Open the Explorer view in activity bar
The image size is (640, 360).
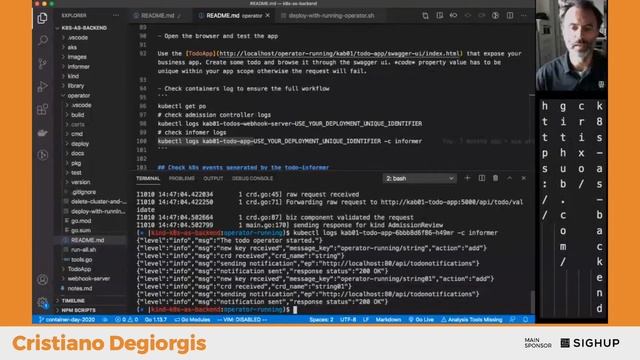click(42, 18)
